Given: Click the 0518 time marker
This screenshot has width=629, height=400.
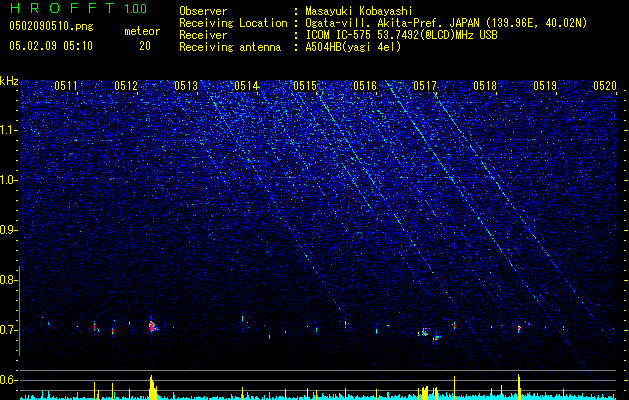Looking at the screenshot, I should tap(485, 86).
